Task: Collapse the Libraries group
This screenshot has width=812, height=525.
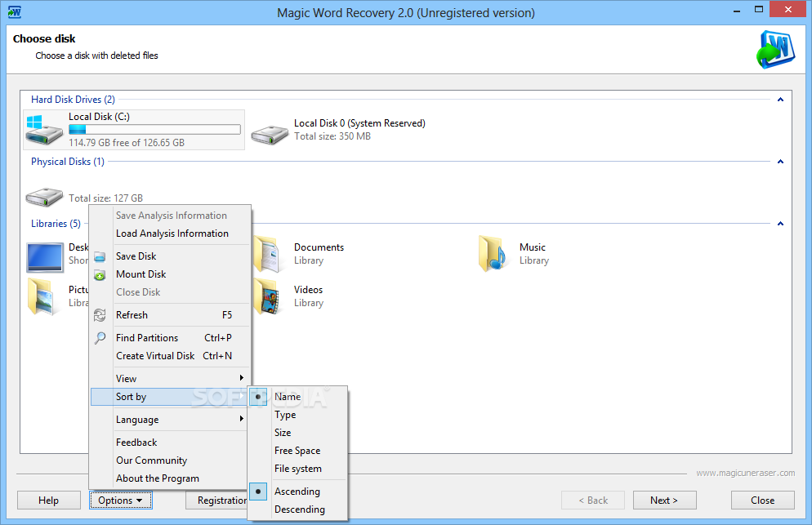Action: click(x=780, y=224)
